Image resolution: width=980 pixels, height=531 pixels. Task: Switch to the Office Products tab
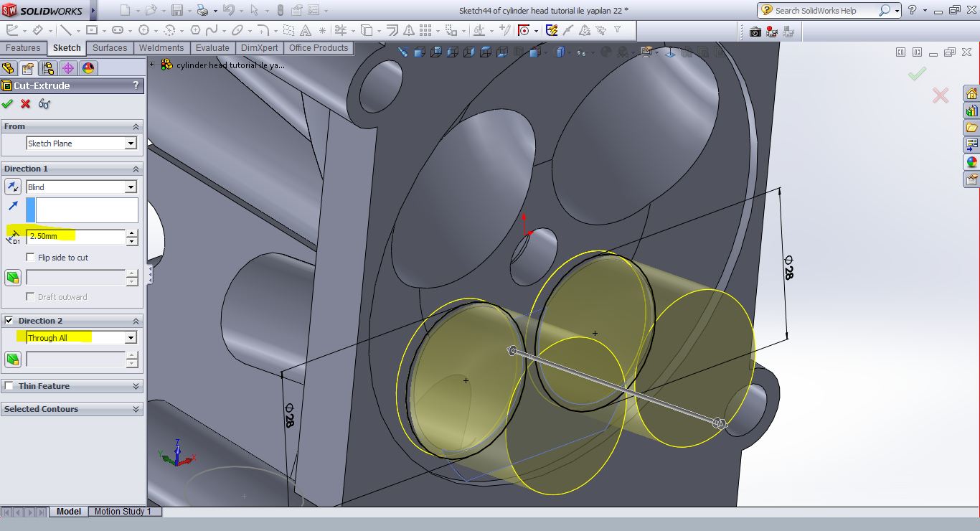(319, 48)
